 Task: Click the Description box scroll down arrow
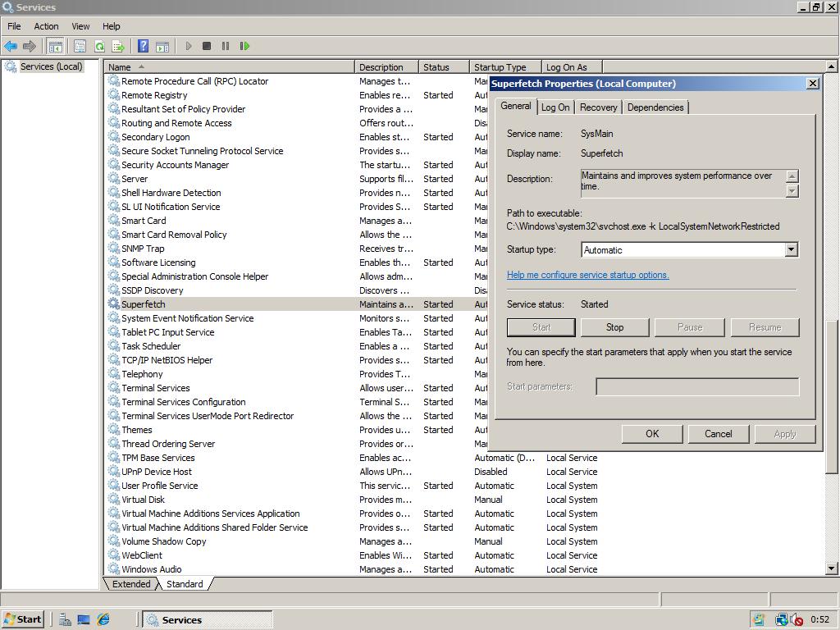pyautogui.click(x=792, y=190)
